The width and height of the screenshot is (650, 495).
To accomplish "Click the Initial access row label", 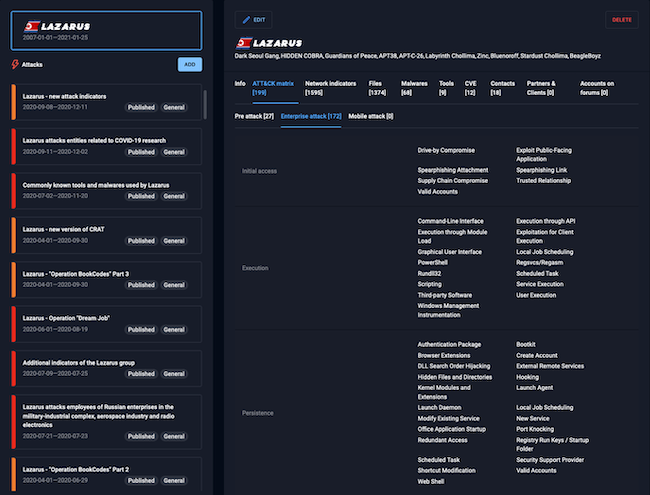I will point(259,171).
